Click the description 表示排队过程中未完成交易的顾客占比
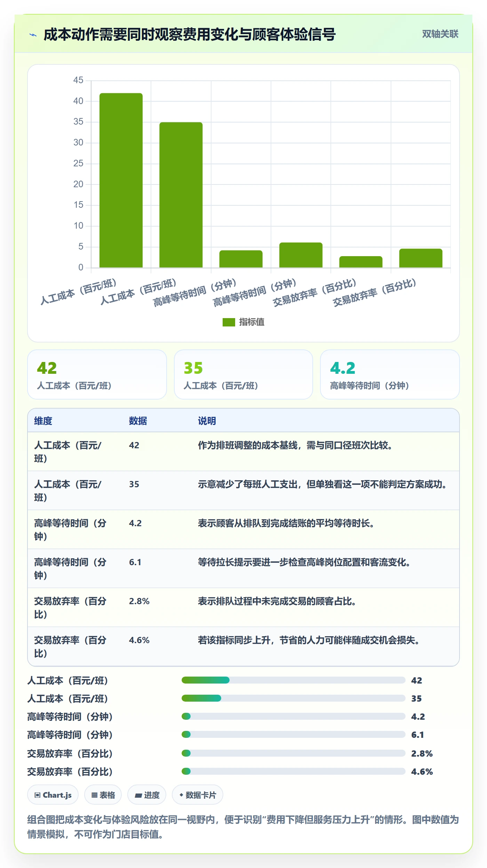 (277, 601)
